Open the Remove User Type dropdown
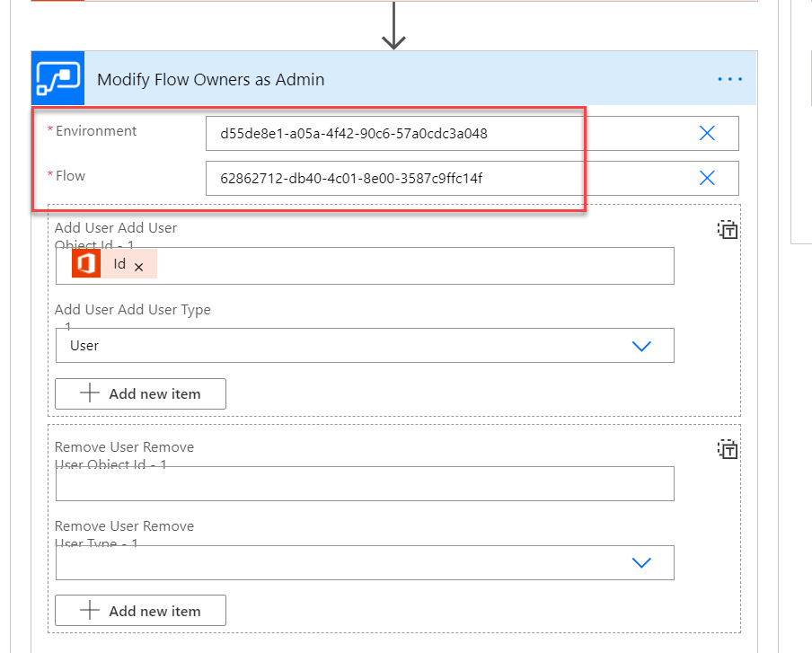The height and width of the screenshot is (653, 812). point(641,562)
